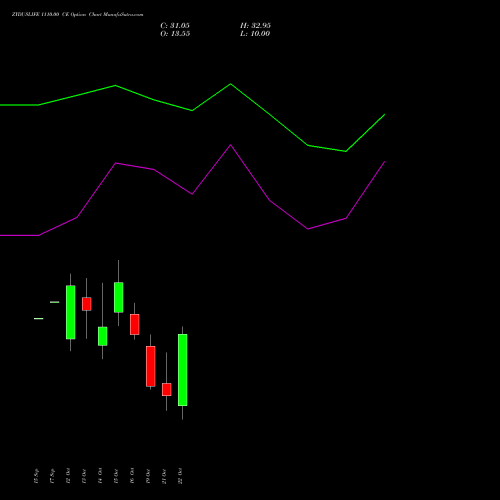Click the 14 Oct date axis label
Screen dimensions: 500x500
point(100,476)
